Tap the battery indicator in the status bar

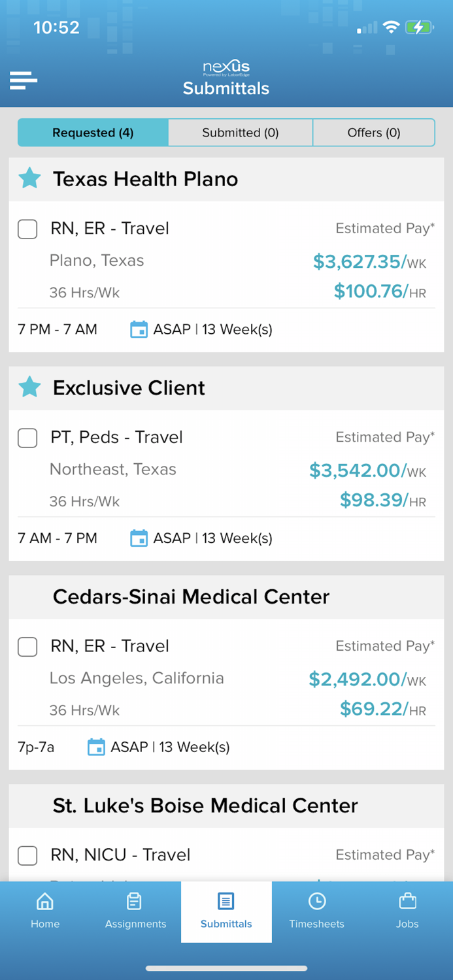pos(419,27)
